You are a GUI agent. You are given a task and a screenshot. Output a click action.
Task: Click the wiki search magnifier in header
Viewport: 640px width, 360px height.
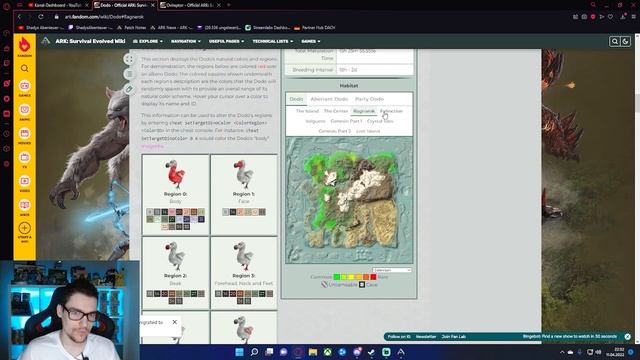(x=614, y=41)
